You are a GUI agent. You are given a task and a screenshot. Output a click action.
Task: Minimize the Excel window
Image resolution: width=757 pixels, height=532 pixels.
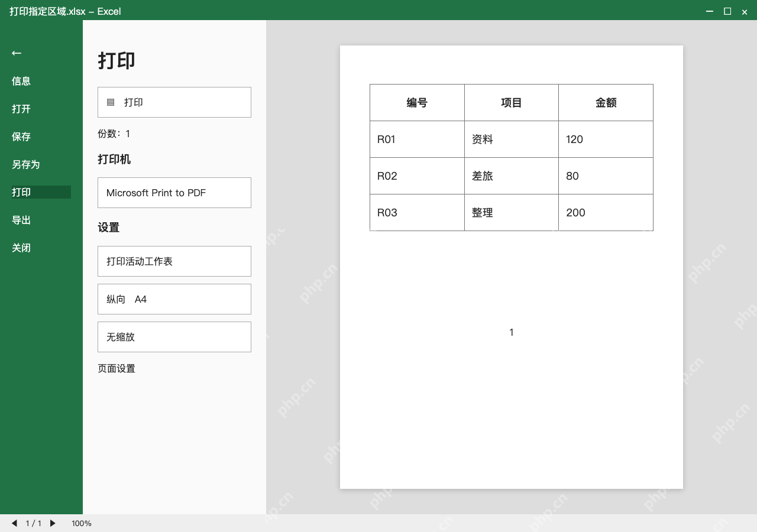(x=710, y=11)
